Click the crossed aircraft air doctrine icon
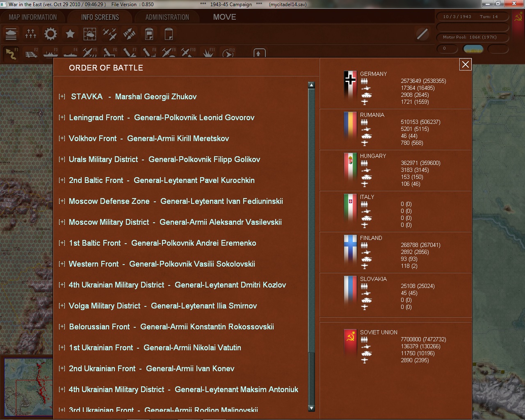Viewport: 525px width, 420px height. (x=110, y=34)
